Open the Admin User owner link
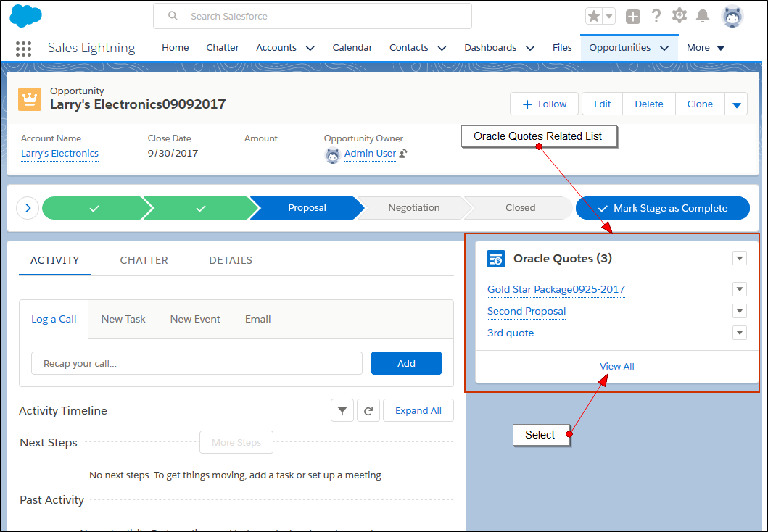Screen dimensions: 768x532 [370, 153]
